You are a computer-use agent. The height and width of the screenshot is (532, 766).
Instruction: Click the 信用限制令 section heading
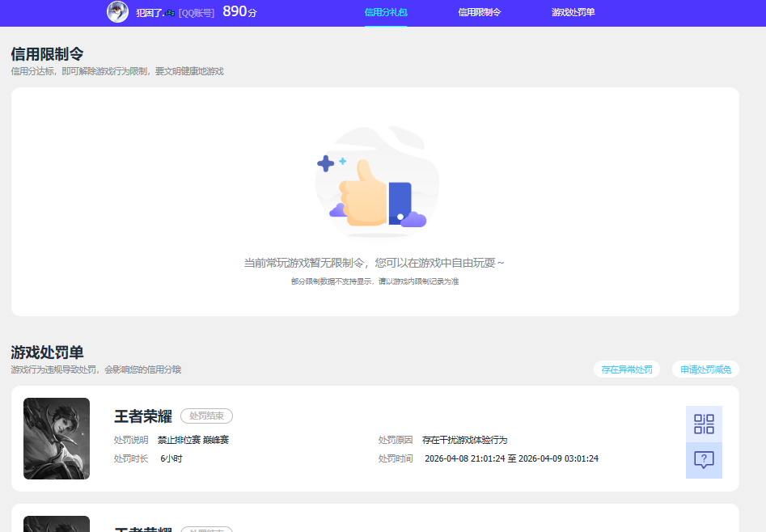pos(48,53)
